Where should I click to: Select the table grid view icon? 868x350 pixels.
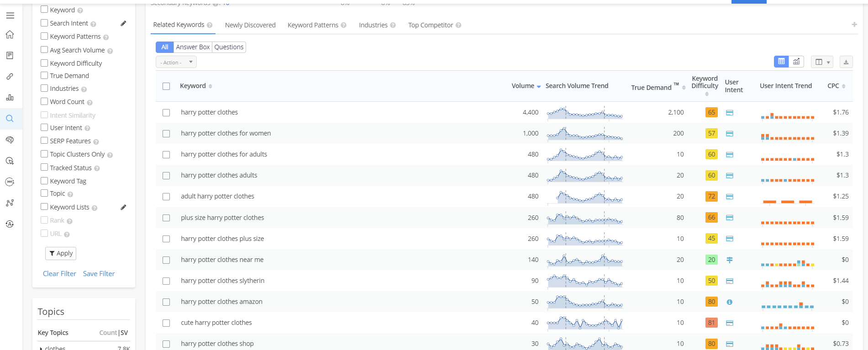[781, 62]
